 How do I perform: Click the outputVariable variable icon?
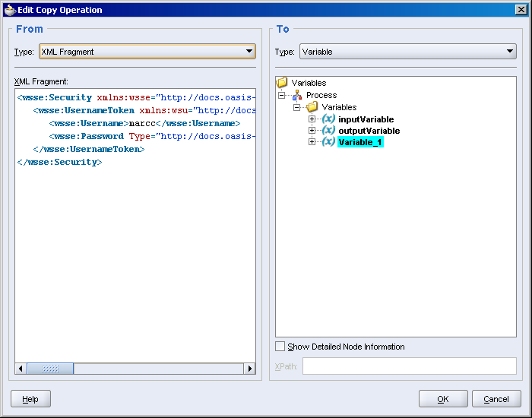click(328, 131)
